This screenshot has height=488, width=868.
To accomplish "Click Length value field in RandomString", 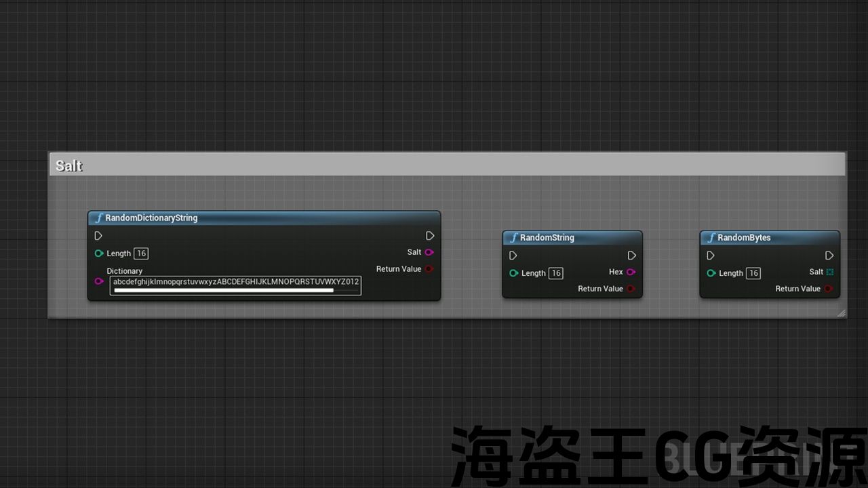I will (x=555, y=273).
